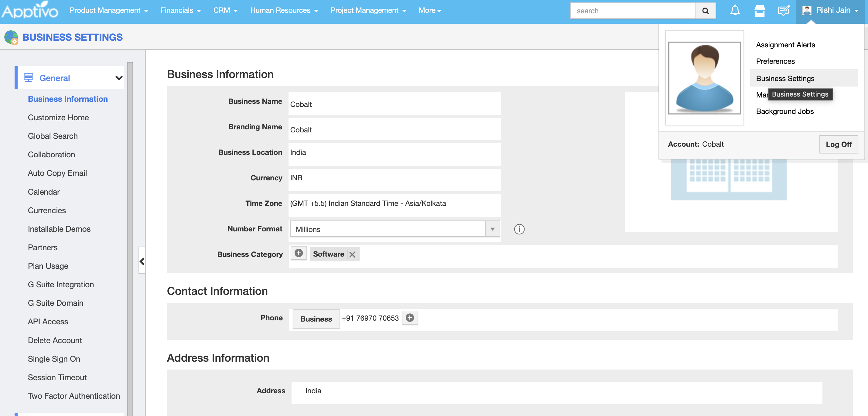Click the feedback notes icon
This screenshot has width=868, height=416.
(784, 10)
